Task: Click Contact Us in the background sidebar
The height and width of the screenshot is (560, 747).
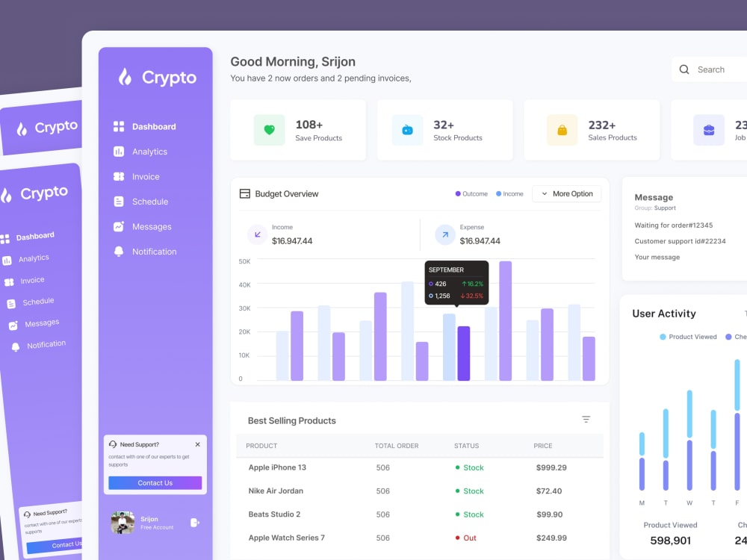Action: point(55,546)
